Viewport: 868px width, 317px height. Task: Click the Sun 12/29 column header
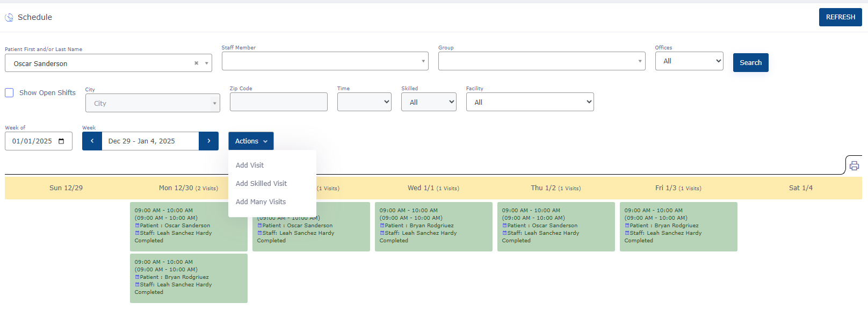[66, 188]
